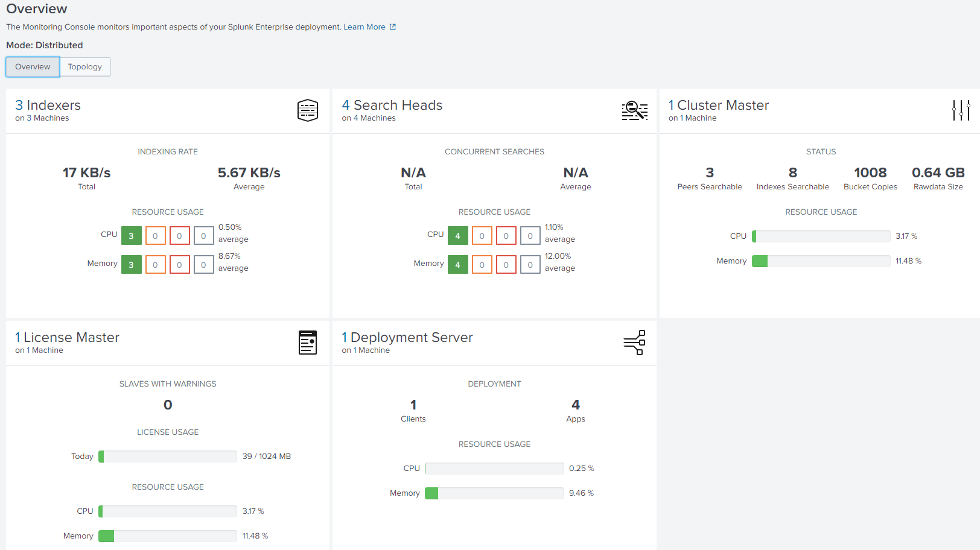Open the 1 License Master title link
Viewport: 980px width, 550px height.
pos(67,338)
